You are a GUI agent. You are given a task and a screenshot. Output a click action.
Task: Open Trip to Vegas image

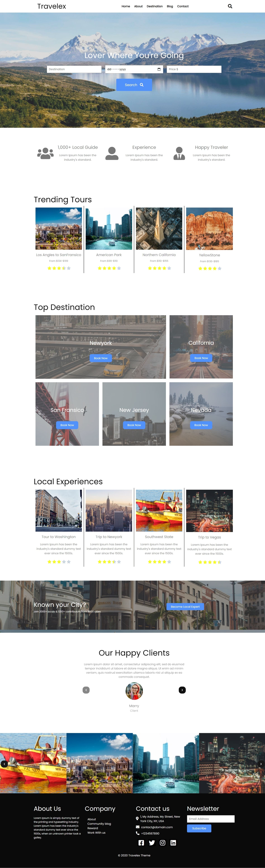210,511
